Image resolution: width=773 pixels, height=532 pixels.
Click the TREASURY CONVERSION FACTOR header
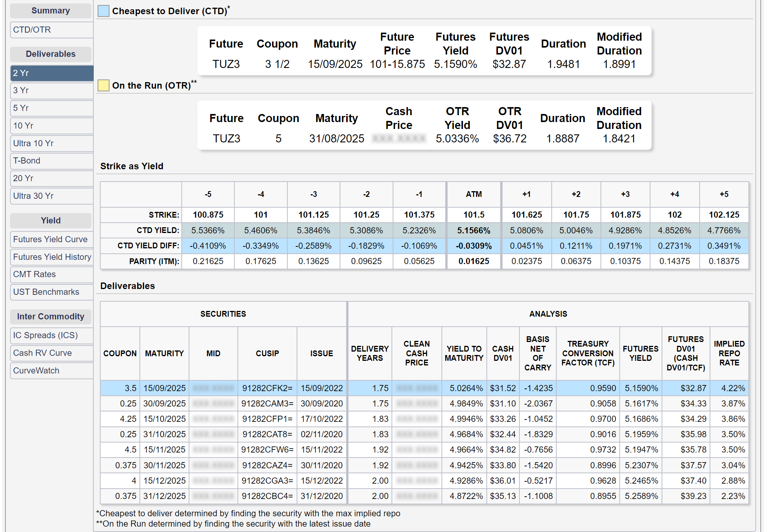[588, 354]
